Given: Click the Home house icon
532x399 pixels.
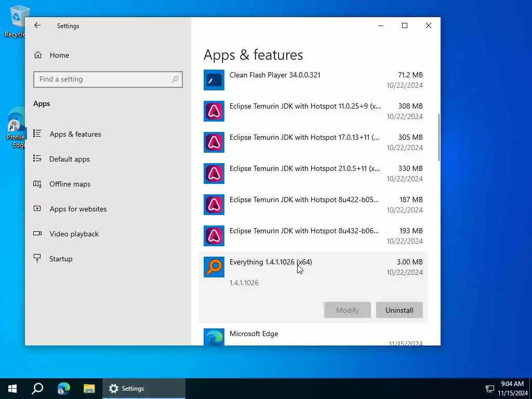Looking at the screenshot, I should pyautogui.click(x=37, y=55).
